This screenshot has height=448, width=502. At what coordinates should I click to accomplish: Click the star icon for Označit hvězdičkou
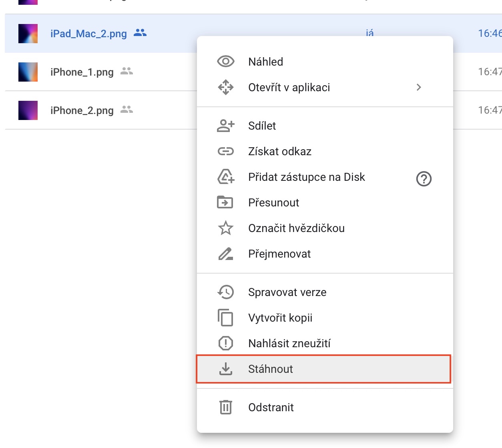click(225, 228)
